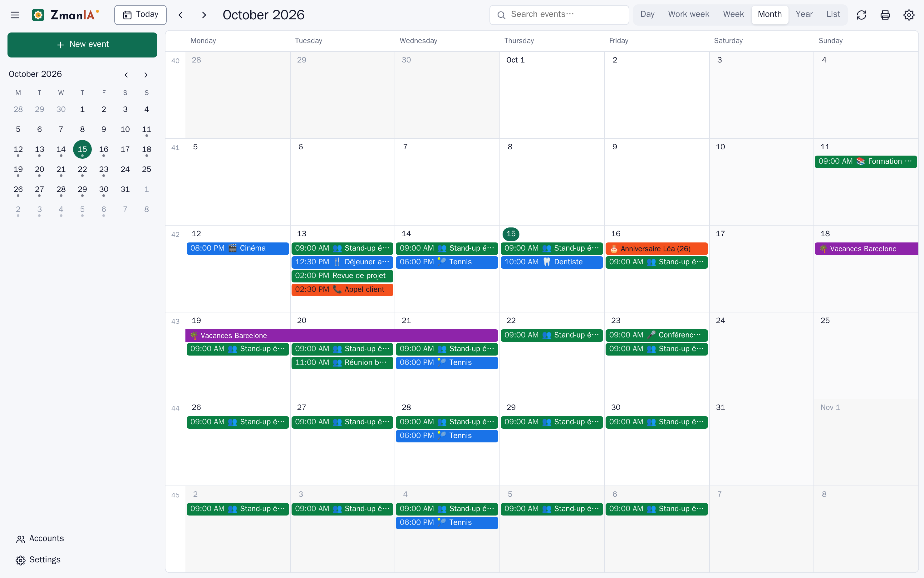Select day 31 in mini calendar
This screenshot has height=578, width=924.
[x=125, y=189]
